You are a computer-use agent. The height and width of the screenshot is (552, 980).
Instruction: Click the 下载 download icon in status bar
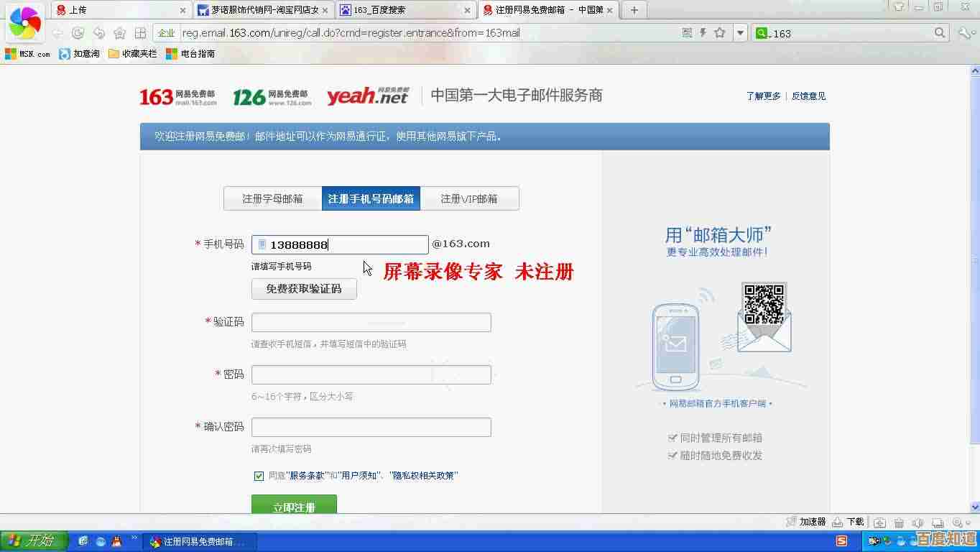tap(838, 522)
